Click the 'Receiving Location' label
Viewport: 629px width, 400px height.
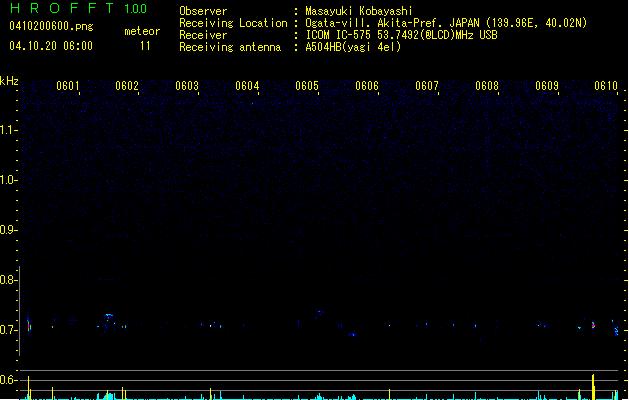tap(233, 23)
